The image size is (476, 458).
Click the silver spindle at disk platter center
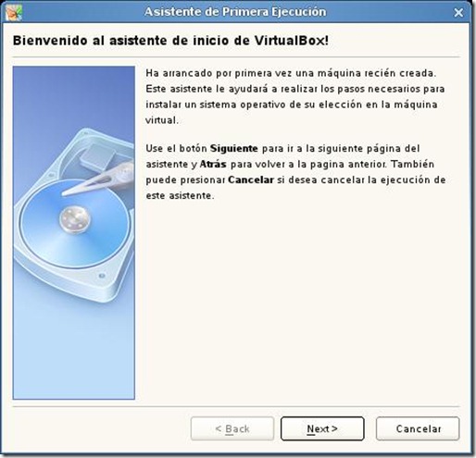pos(75,219)
